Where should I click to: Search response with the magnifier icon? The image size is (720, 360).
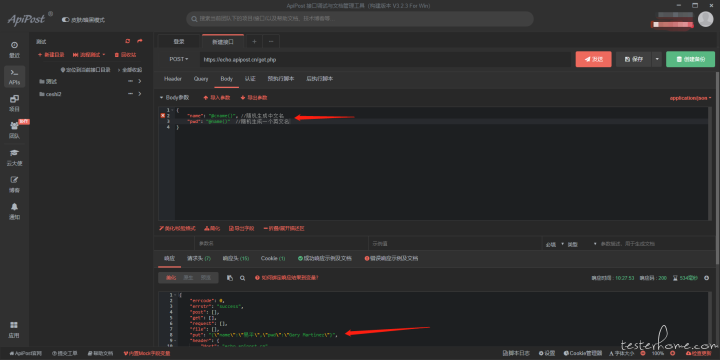click(x=242, y=278)
